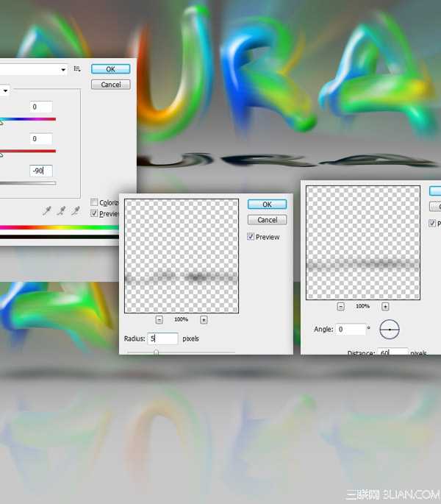Uncheck Preview in Gaussian Blur dialog

[251, 237]
